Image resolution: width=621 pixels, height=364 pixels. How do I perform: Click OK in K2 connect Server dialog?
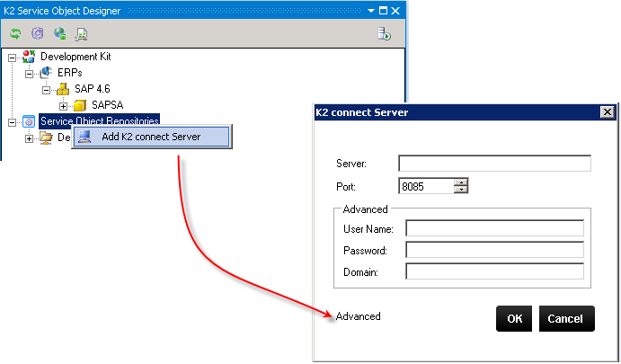coord(514,319)
